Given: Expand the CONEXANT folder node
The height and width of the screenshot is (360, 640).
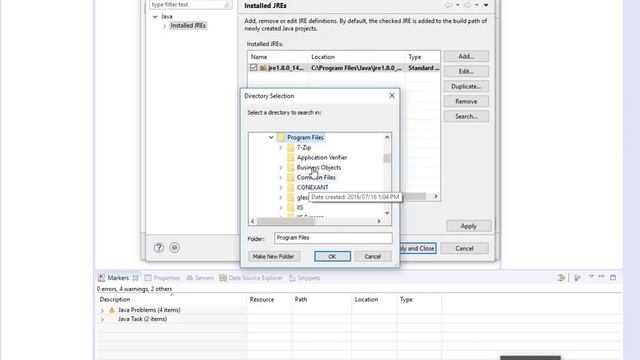Looking at the screenshot, I should click(281, 187).
